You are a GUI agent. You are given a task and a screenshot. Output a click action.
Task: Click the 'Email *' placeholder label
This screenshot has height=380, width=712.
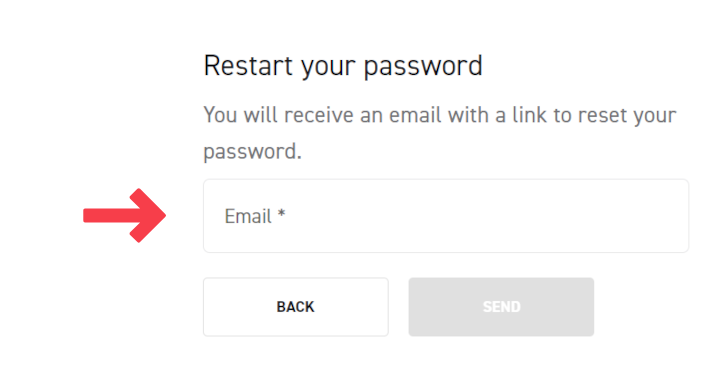click(x=255, y=216)
